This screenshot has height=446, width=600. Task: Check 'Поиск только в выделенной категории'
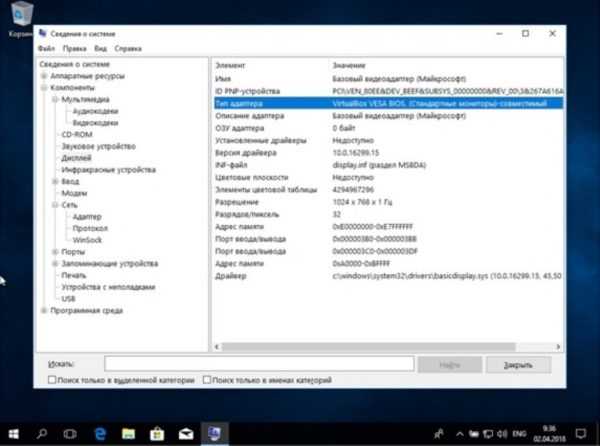pyautogui.click(x=52, y=380)
